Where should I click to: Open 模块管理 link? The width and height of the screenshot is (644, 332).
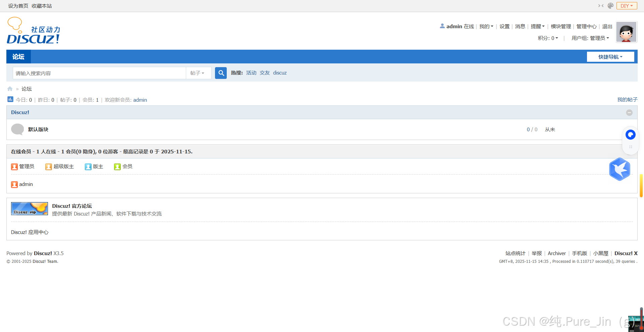tap(561, 27)
